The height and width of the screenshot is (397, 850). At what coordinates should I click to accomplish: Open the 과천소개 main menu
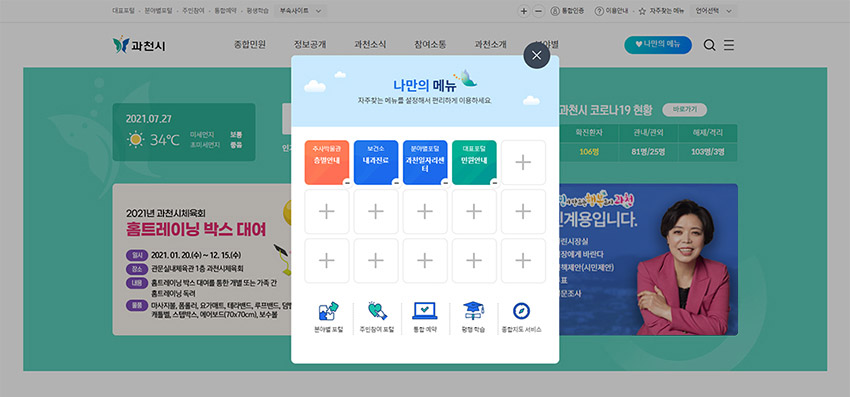[x=491, y=45]
